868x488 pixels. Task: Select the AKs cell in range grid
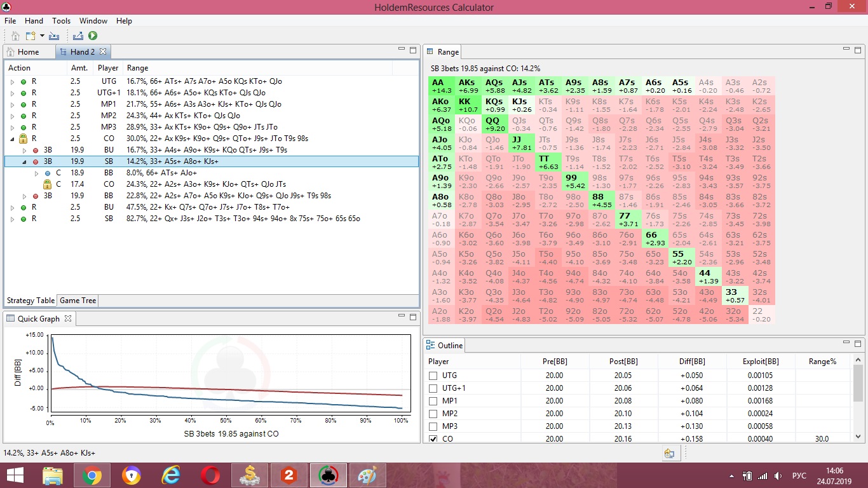click(x=467, y=86)
